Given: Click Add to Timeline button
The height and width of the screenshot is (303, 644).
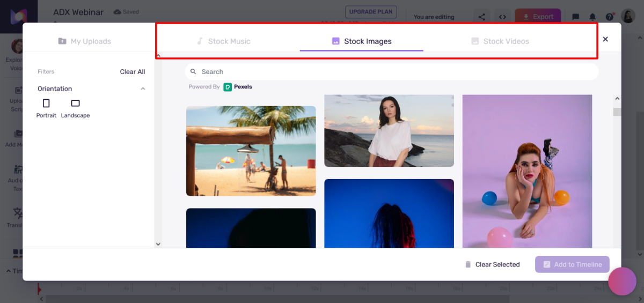Looking at the screenshot, I should point(572,264).
